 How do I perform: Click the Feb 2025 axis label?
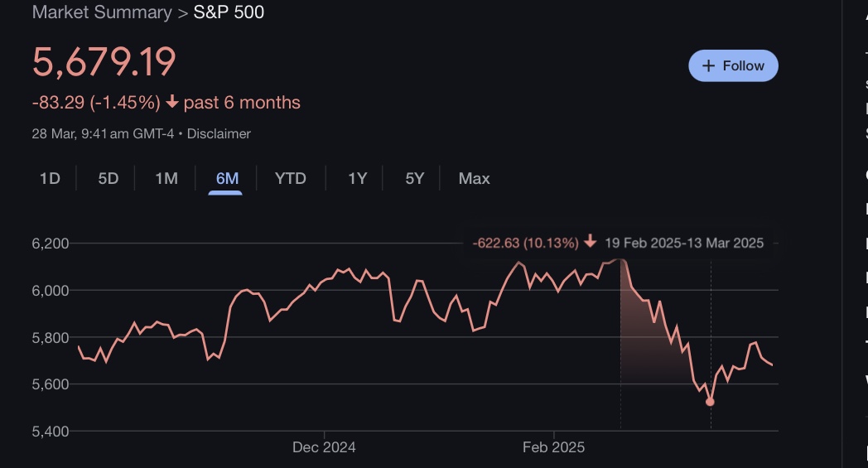pos(553,447)
